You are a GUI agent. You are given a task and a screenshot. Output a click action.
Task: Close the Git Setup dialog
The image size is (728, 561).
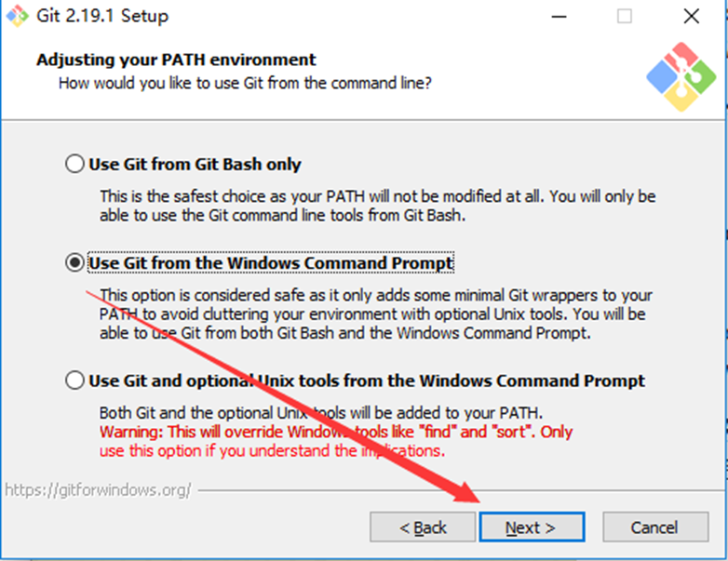[691, 16]
